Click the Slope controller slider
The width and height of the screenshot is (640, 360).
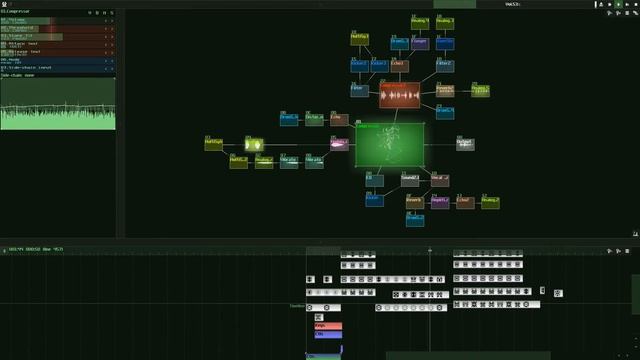click(58, 37)
